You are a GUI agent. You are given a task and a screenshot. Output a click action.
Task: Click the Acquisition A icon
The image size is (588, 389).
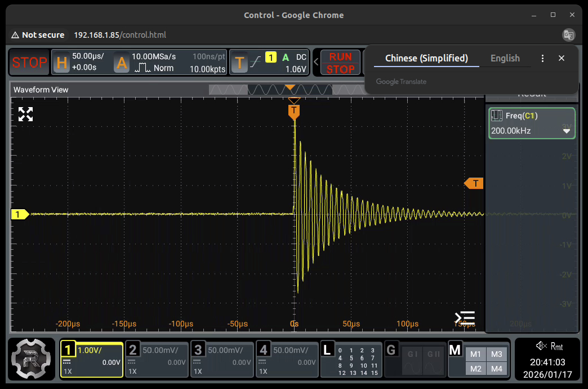(x=122, y=63)
